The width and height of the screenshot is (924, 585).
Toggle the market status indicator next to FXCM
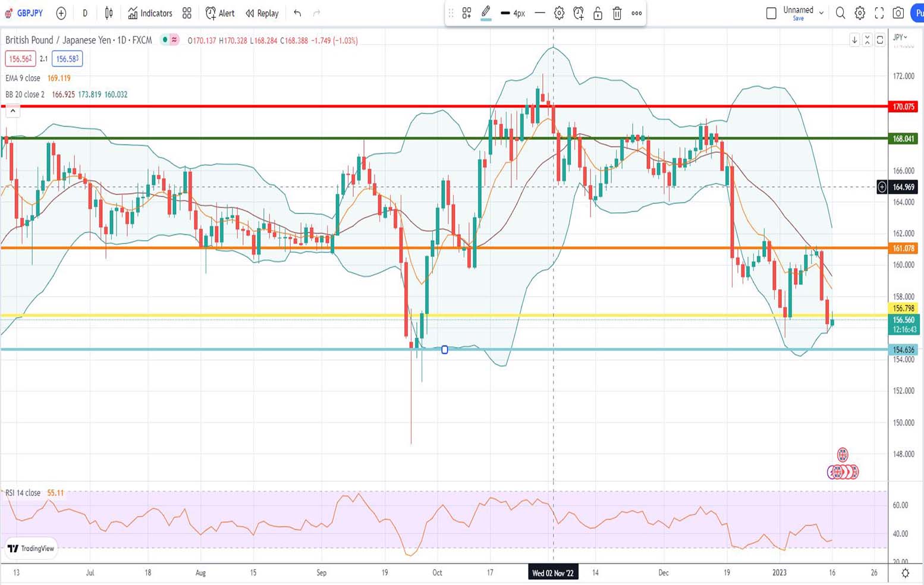click(x=165, y=40)
